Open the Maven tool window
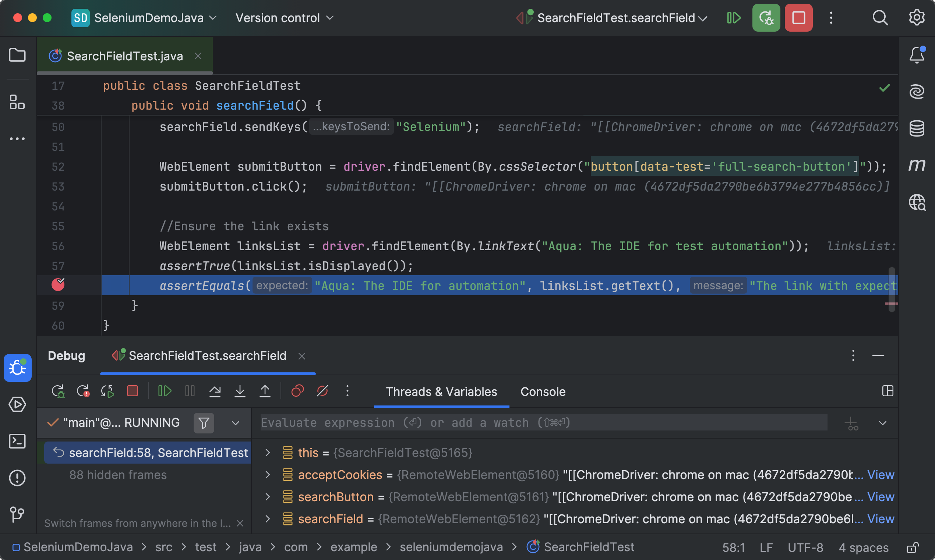Image resolution: width=935 pixels, height=560 pixels. 917,165
